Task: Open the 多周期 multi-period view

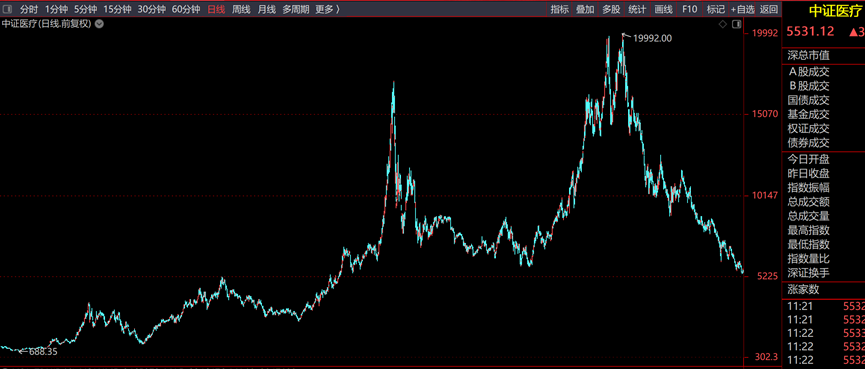Action: coord(296,9)
